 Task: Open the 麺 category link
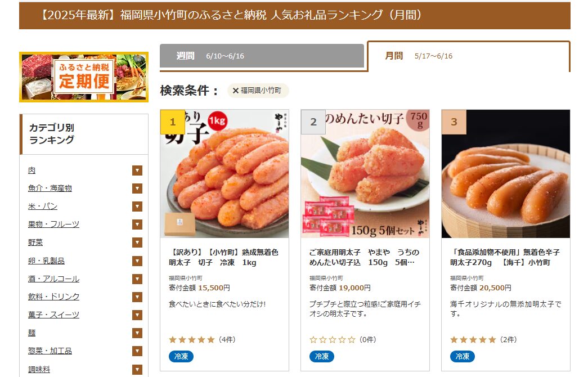click(32, 333)
